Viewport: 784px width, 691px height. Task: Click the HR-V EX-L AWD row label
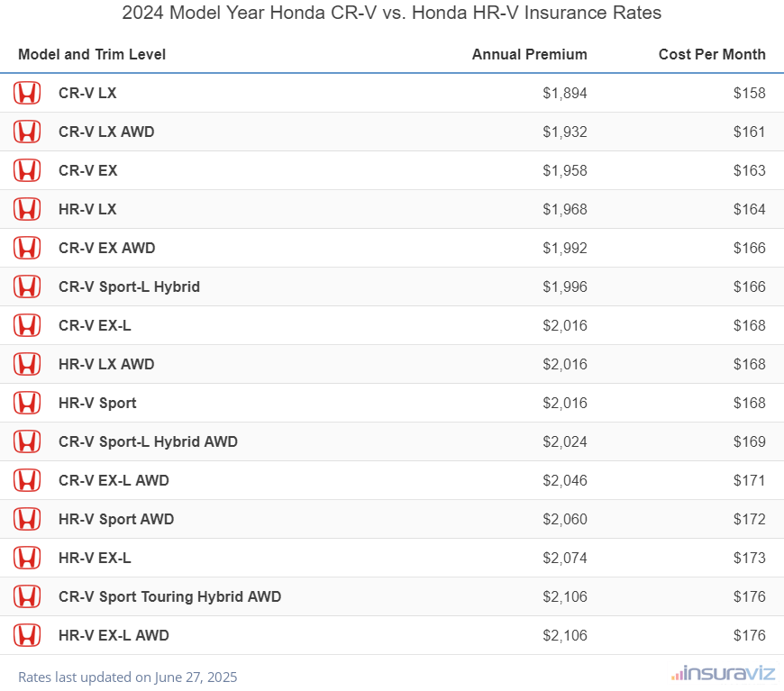114,635
